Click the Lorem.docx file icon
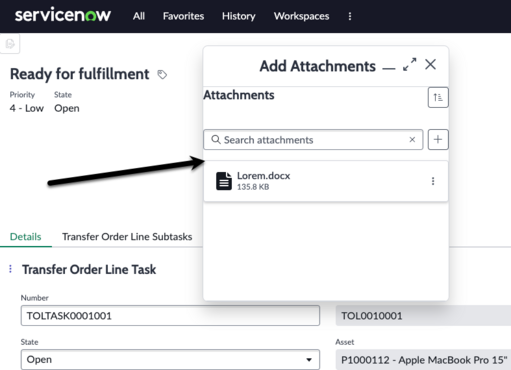This screenshot has height=370, width=511. (x=224, y=181)
